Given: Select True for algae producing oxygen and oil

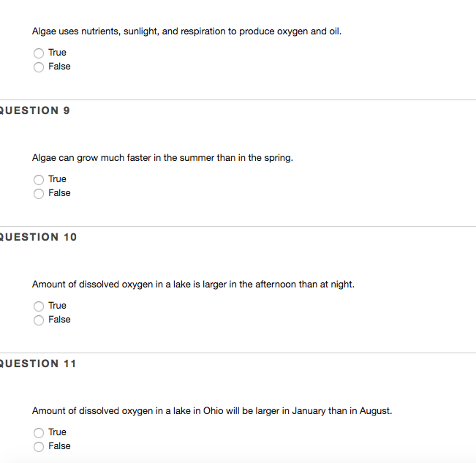Looking at the screenshot, I should (39, 53).
